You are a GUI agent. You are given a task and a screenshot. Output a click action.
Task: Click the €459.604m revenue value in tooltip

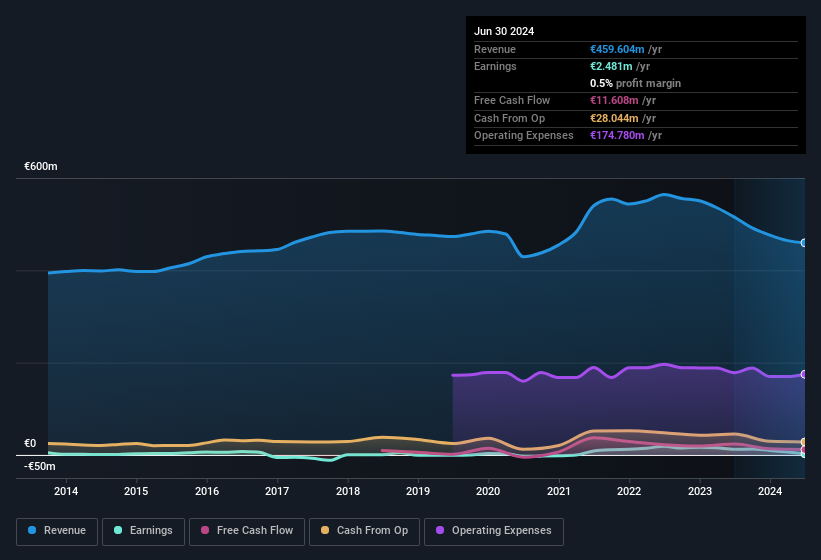(617, 49)
